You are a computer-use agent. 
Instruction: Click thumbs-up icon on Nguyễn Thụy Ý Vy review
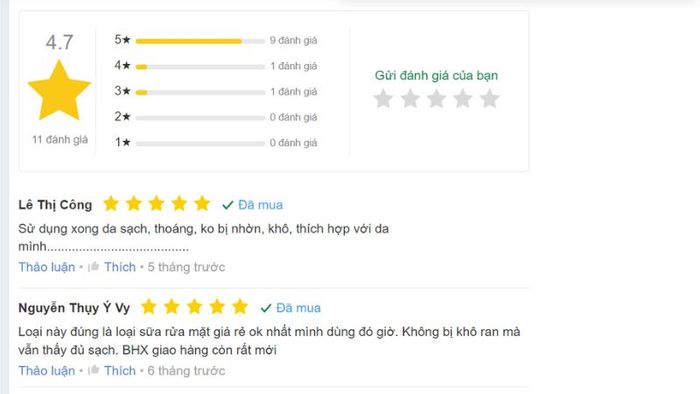94,370
